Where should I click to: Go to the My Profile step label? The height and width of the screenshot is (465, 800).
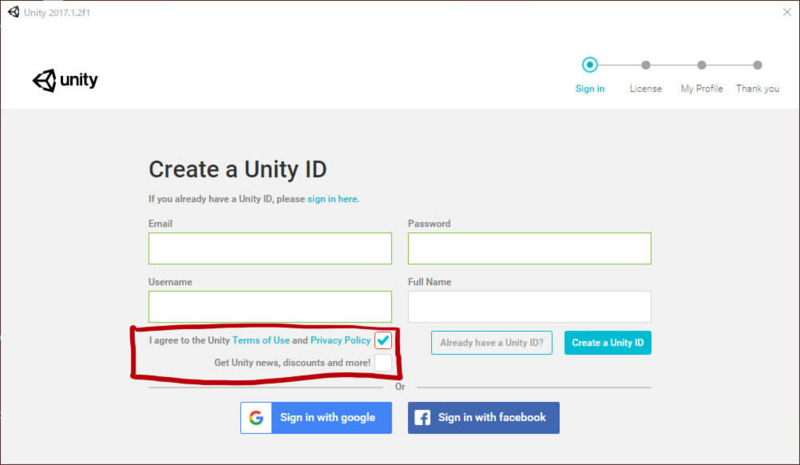point(702,89)
